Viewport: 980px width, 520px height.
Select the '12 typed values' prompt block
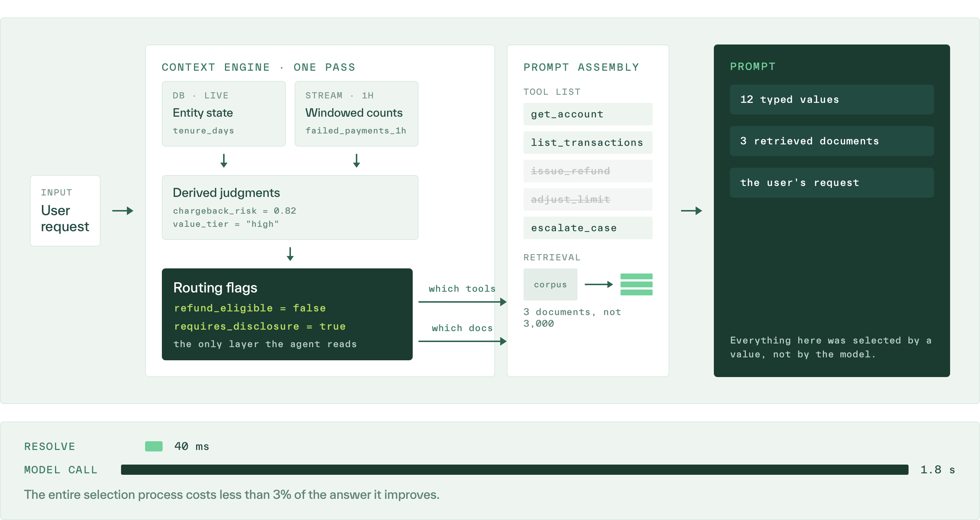point(832,100)
